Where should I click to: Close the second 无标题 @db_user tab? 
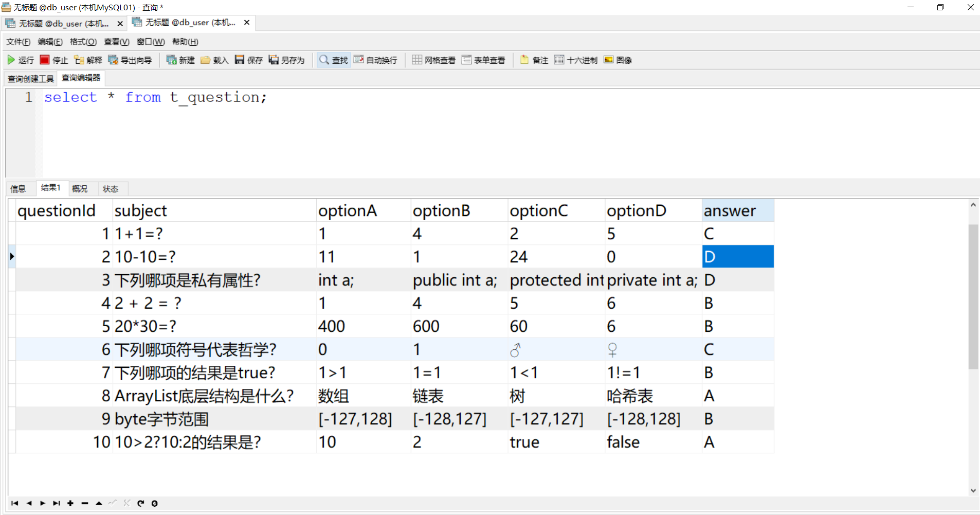(247, 23)
